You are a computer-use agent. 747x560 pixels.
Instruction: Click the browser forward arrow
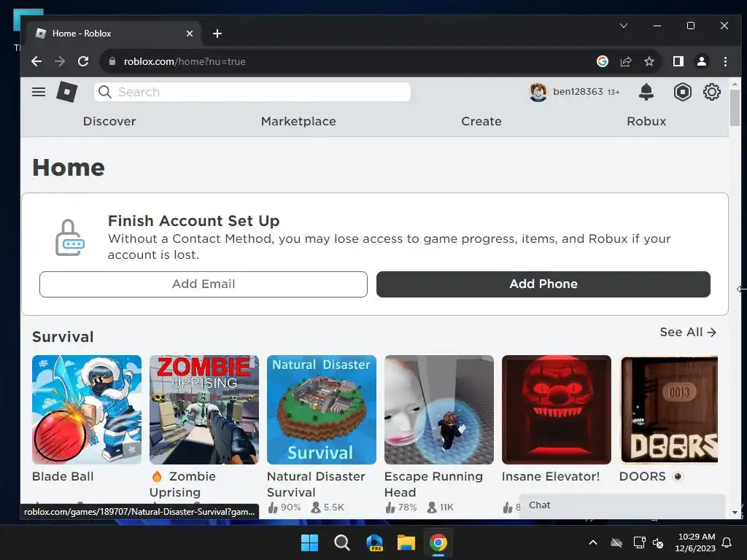(60, 61)
